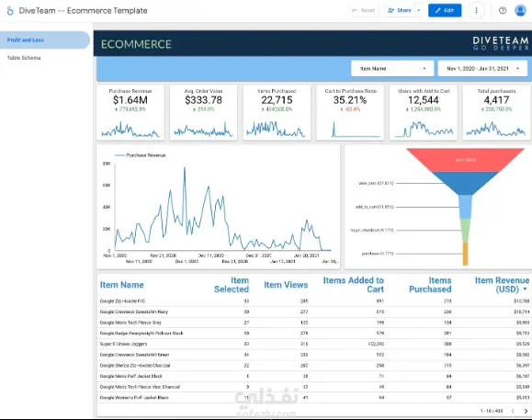Open the help question mark icon

pos(503,10)
